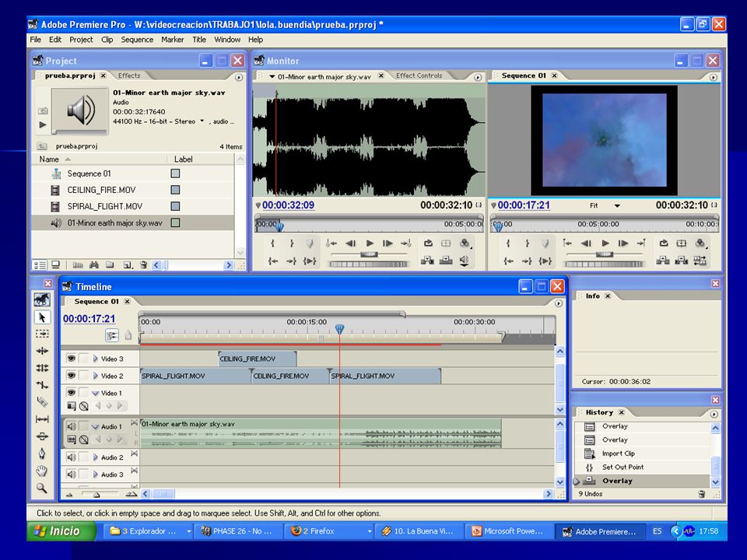Viewport: 747px width, 560px height.
Task: Select Set Out Point history entry
Action: [x=622, y=467]
